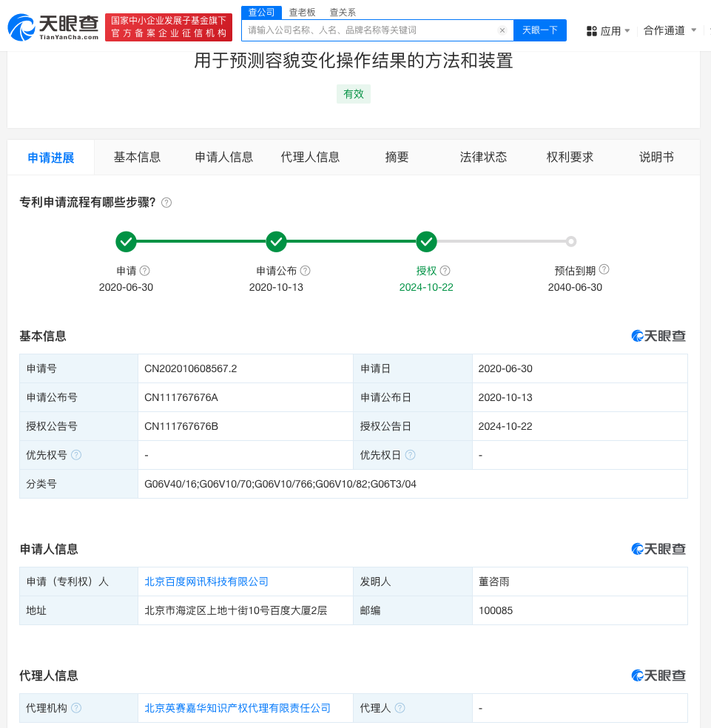Open help icon beside 代理机构
Viewport: 711px width, 728px height.
coord(76,707)
